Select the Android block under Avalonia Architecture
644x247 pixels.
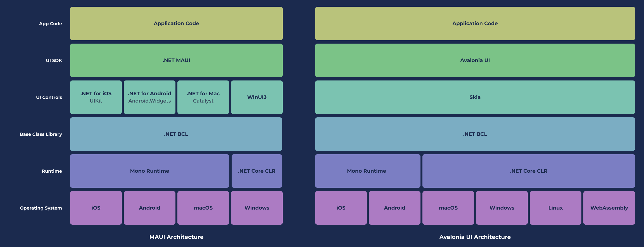click(395, 208)
